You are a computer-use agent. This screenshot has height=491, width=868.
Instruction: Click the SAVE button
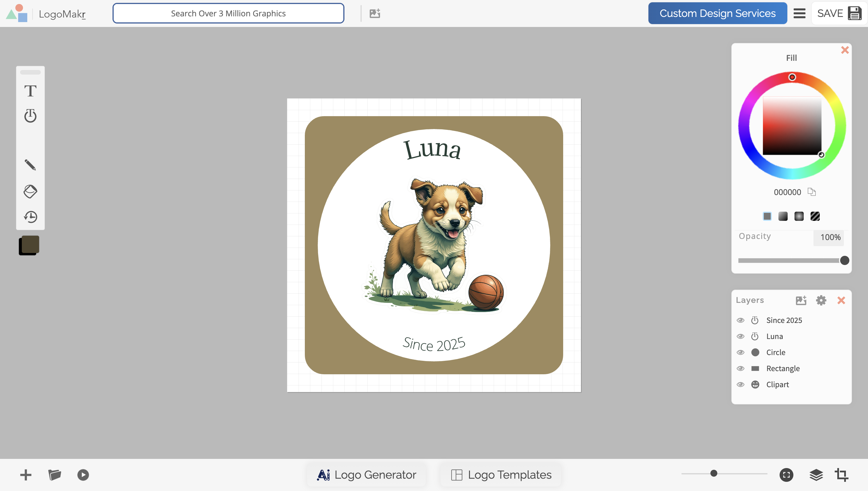coord(839,13)
